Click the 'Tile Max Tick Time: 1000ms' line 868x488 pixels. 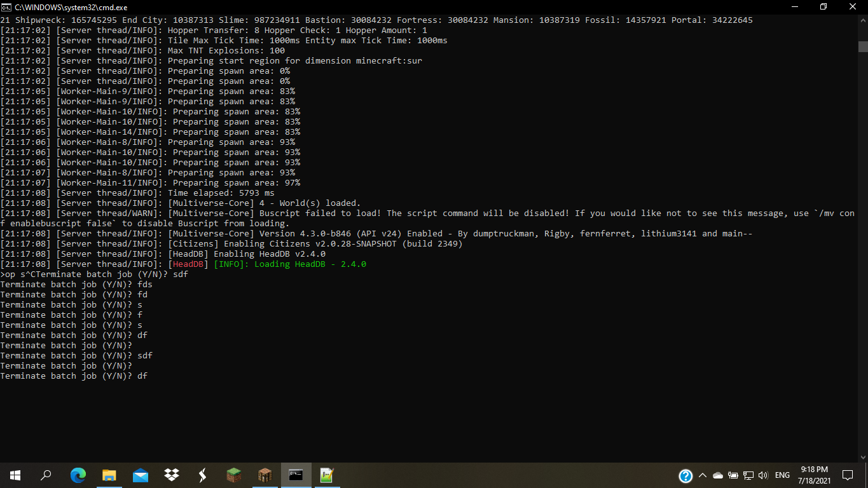coord(224,40)
